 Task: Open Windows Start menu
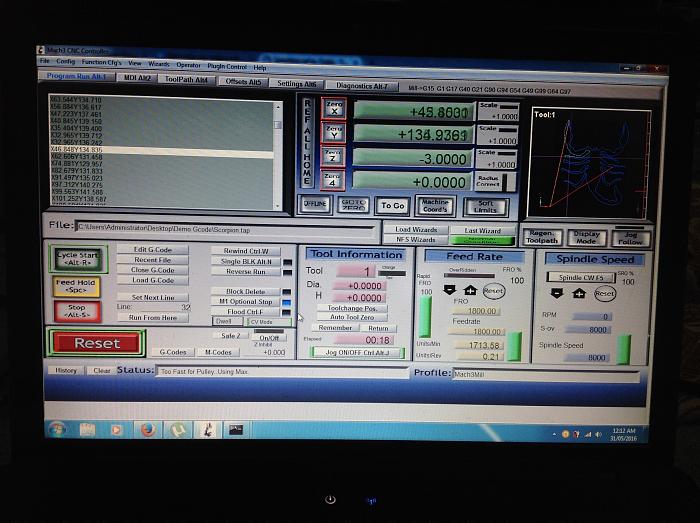58,429
